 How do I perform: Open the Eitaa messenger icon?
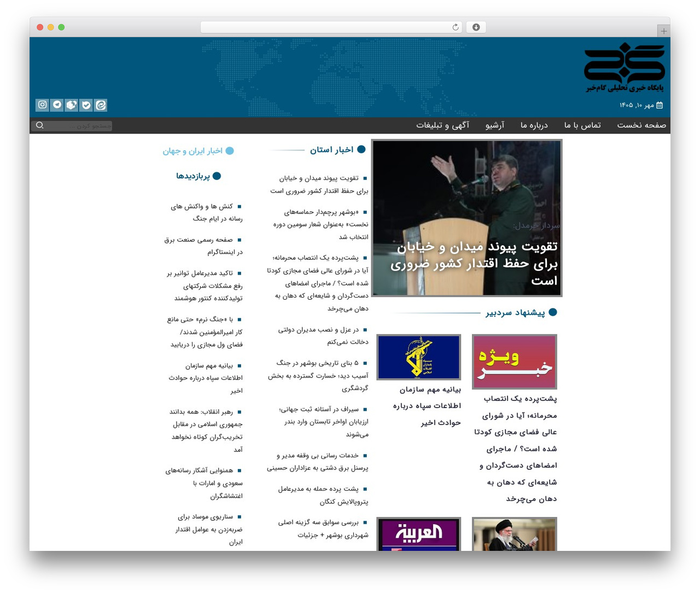[x=101, y=104]
